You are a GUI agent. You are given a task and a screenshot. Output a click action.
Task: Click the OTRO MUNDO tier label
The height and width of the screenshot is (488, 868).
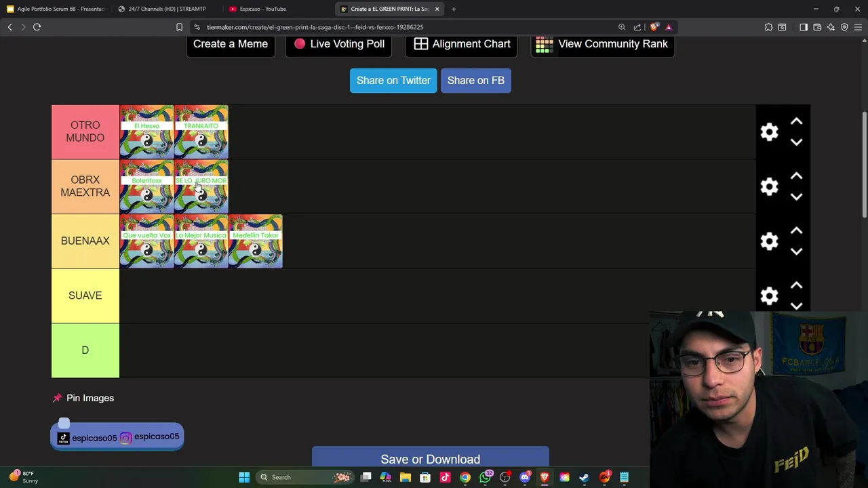(85, 131)
